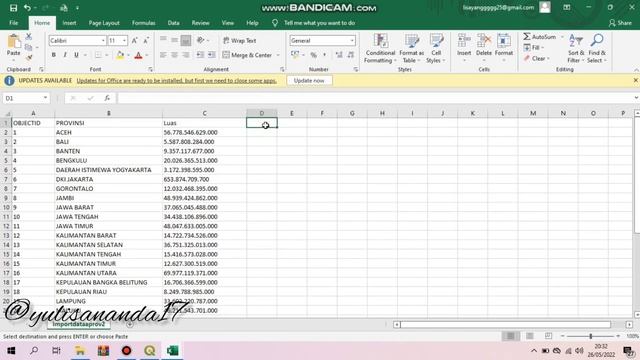Open File Explorer from taskbar
This screenshot has width=640, height=360.
(x=80, y=351)
